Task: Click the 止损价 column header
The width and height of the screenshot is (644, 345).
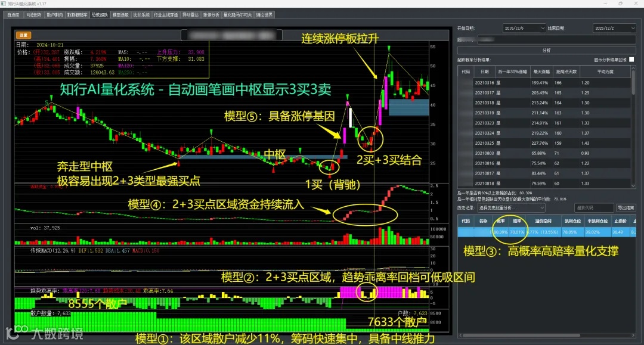Action: [x=620, y=221]
